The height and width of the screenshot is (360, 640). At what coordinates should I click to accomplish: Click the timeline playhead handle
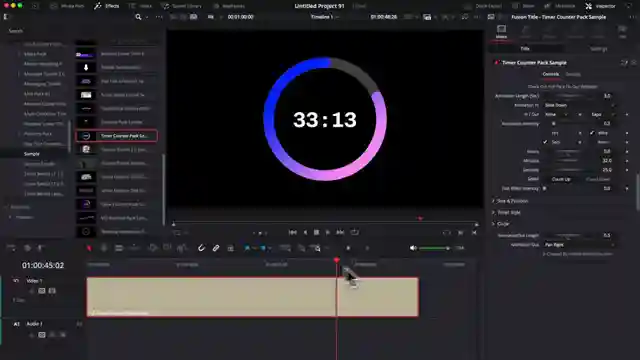[x=336, y=260]
